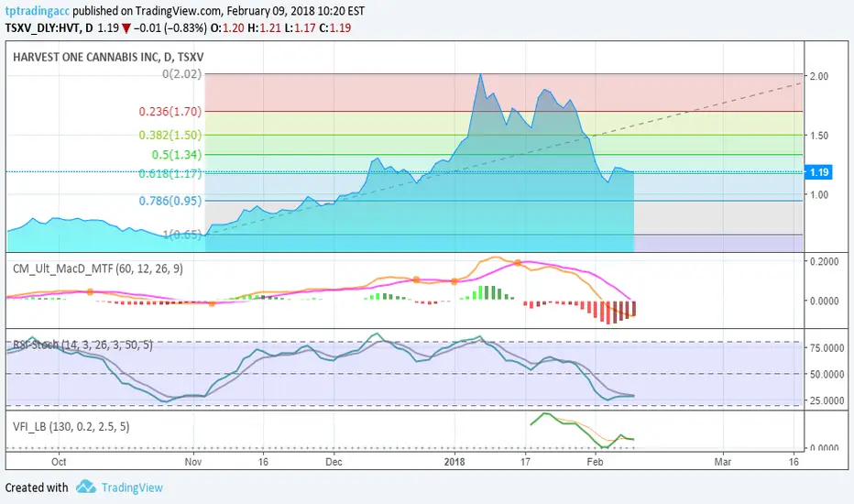Image resolution: width=854 pixels, height=504 pixels.
Task: Click the VFI_LB indicator label
Action: coord(71,427)
